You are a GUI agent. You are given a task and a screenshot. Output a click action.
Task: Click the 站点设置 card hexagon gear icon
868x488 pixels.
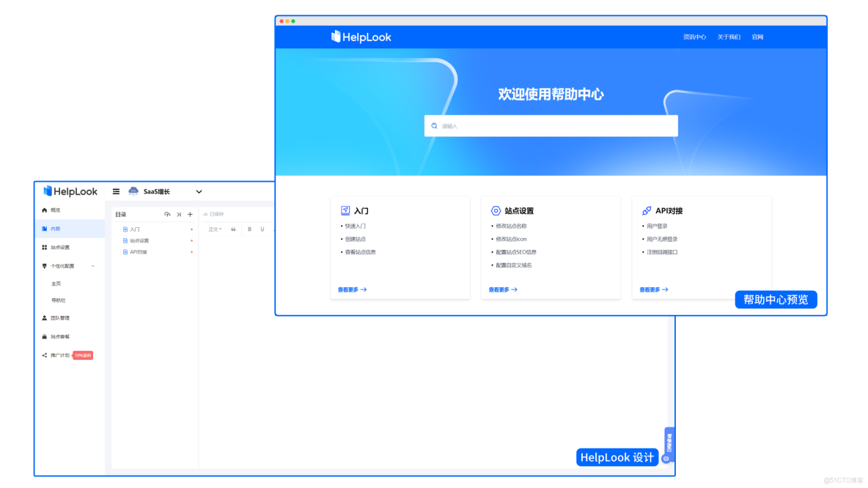(x=496, y=211)
